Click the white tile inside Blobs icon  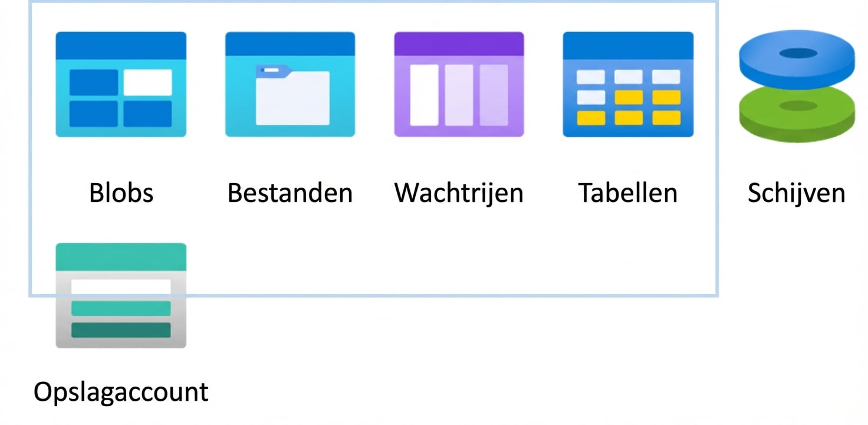pos(147,82)
